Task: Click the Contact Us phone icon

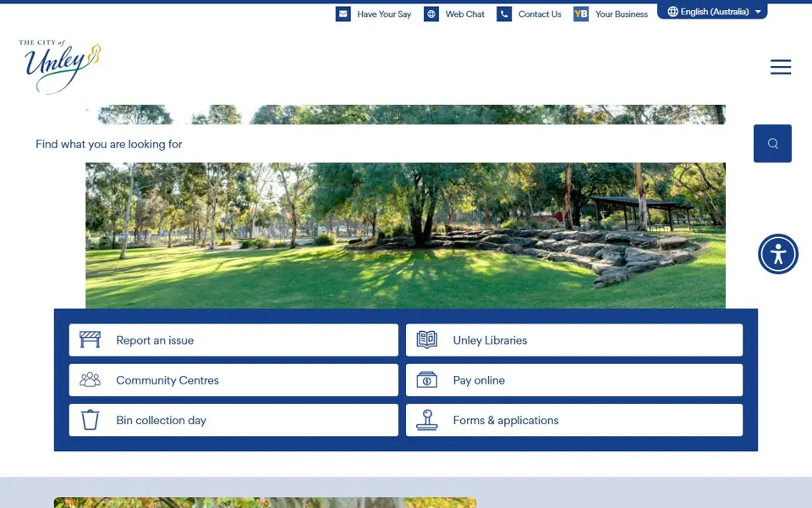Action: [504, 14]
